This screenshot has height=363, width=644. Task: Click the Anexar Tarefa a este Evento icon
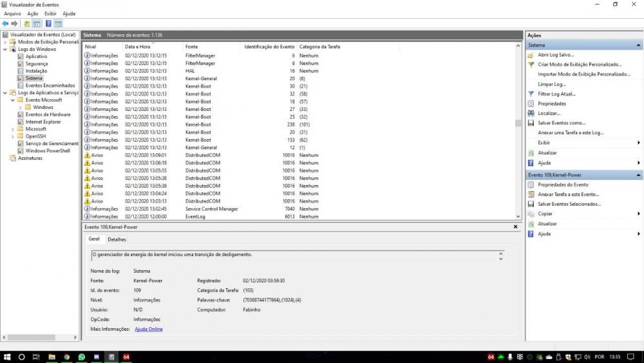click(x=531, y=195)
